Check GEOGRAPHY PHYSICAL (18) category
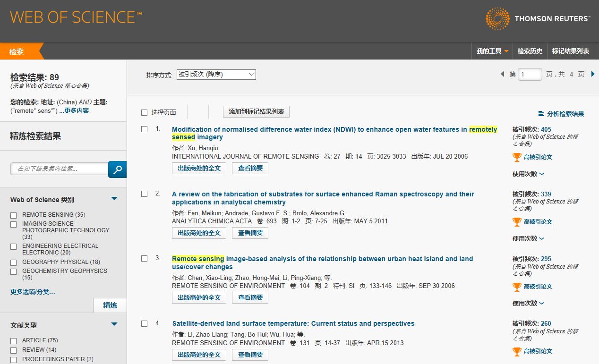 tap(14, 262)
